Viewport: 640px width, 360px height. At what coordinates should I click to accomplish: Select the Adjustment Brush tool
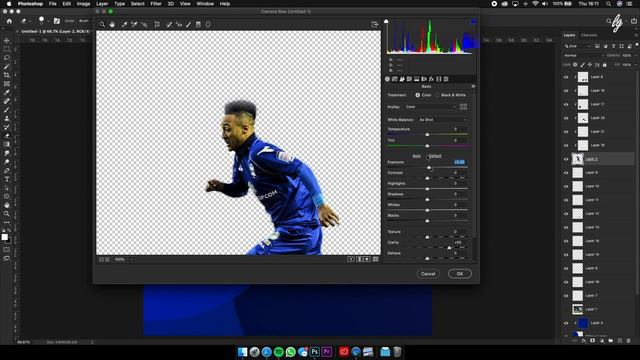pyautogui.click(x=189, y=24)
